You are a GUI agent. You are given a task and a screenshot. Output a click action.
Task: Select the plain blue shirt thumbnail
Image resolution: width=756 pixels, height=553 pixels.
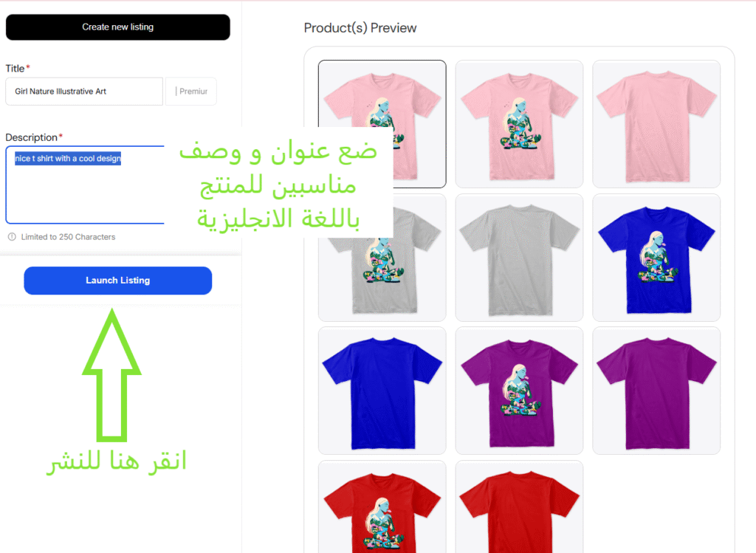pos(382,391)
